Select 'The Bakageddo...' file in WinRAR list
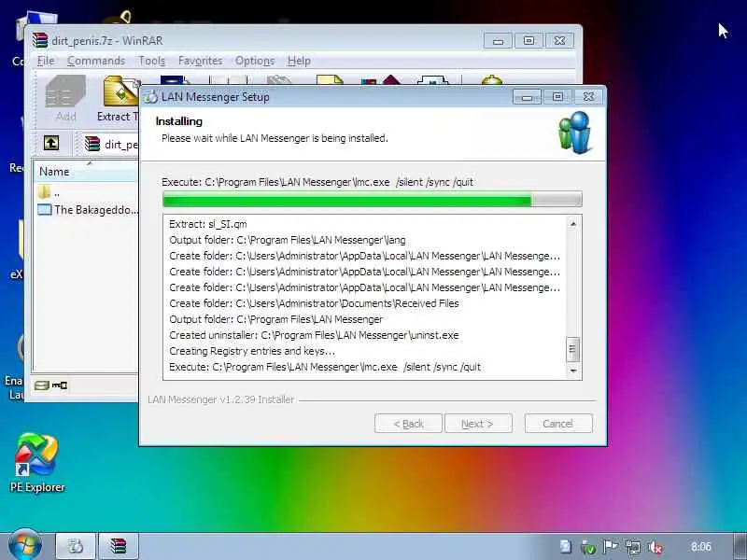Viewport: 747px width, 560px height. (x=88, y=209)
